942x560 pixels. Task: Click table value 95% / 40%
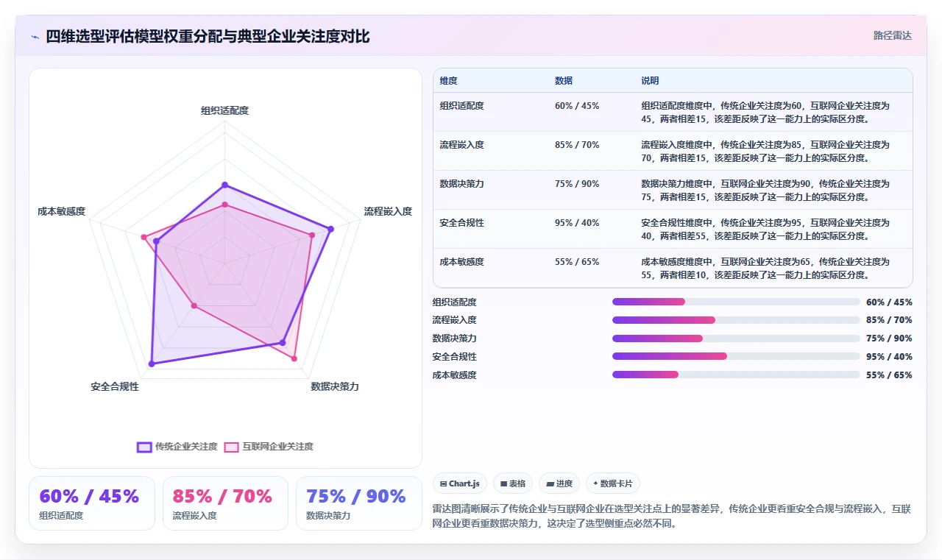577,222
